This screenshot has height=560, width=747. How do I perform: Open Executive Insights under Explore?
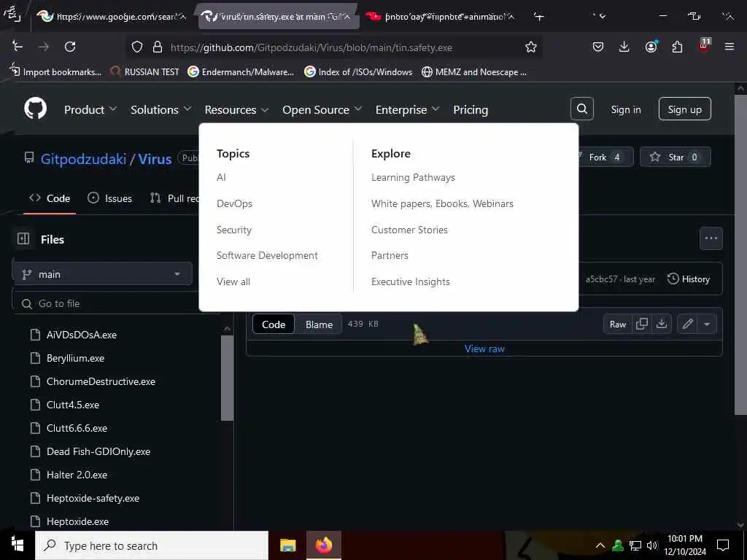410,281
